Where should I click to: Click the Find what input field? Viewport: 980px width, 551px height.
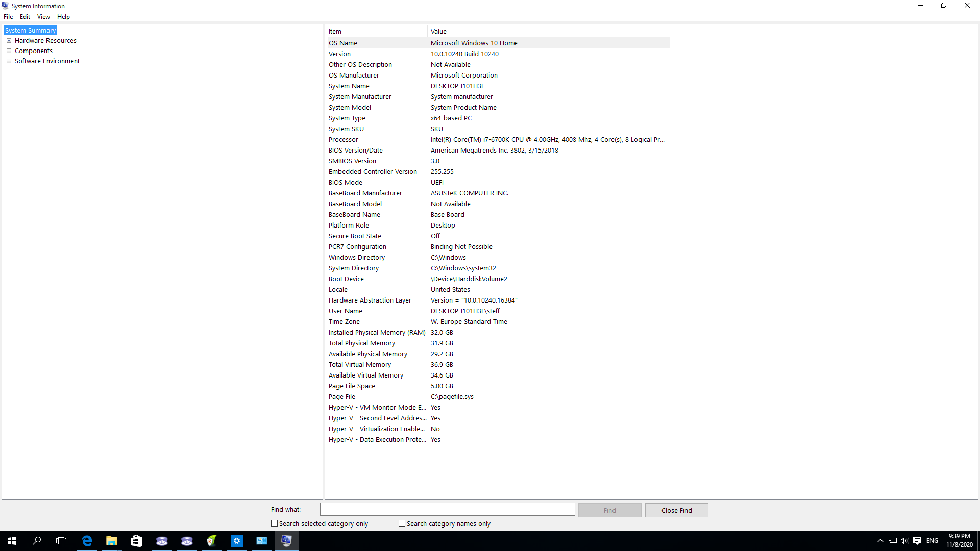(x=448, y=509)
